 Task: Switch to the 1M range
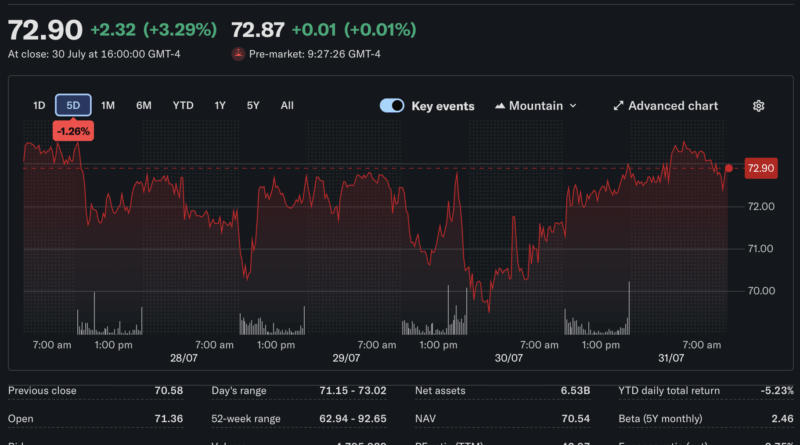click(x=108, y=105)
